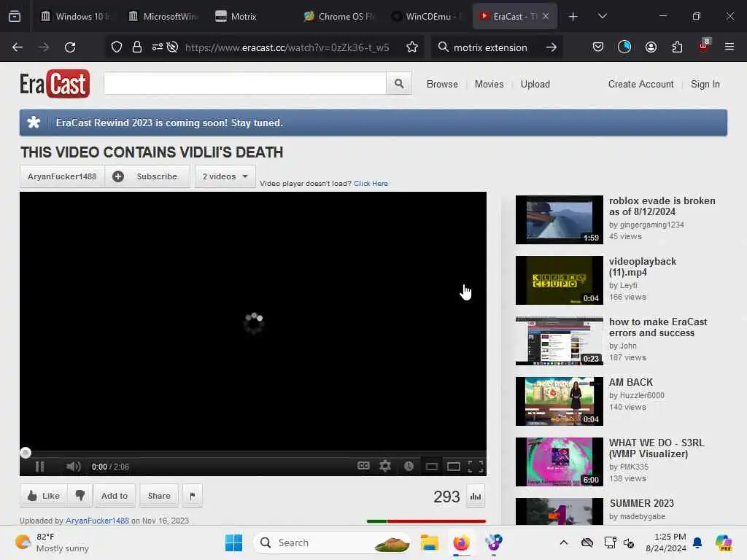Open the AM BACK video thumbnail
Screen dimensions: 747x560
[560, 401]
